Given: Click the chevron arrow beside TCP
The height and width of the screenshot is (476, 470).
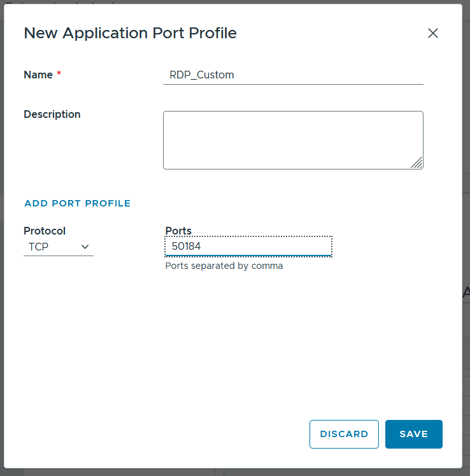Looking at the screenshot, I should tap(85, 247).
